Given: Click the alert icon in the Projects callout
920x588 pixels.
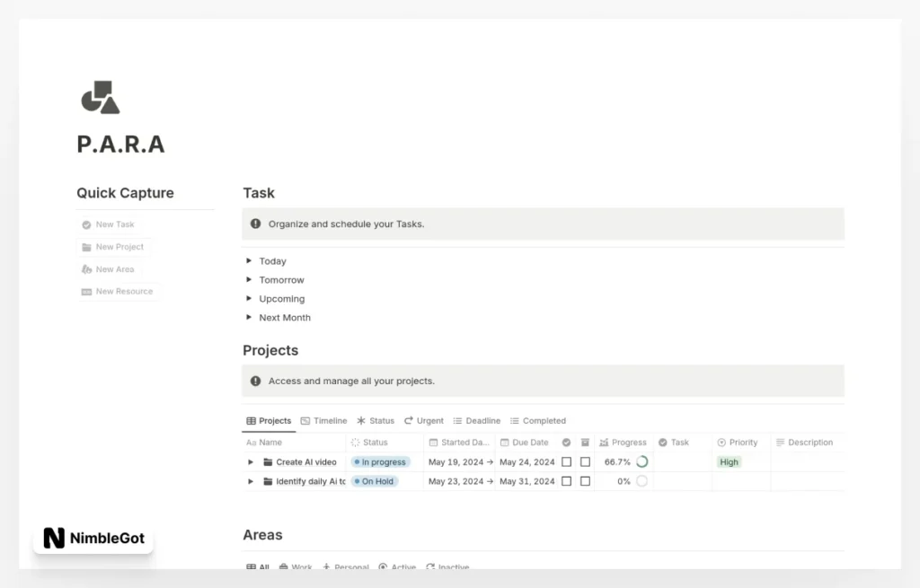Looking at the screenshot, I should 256,381.
